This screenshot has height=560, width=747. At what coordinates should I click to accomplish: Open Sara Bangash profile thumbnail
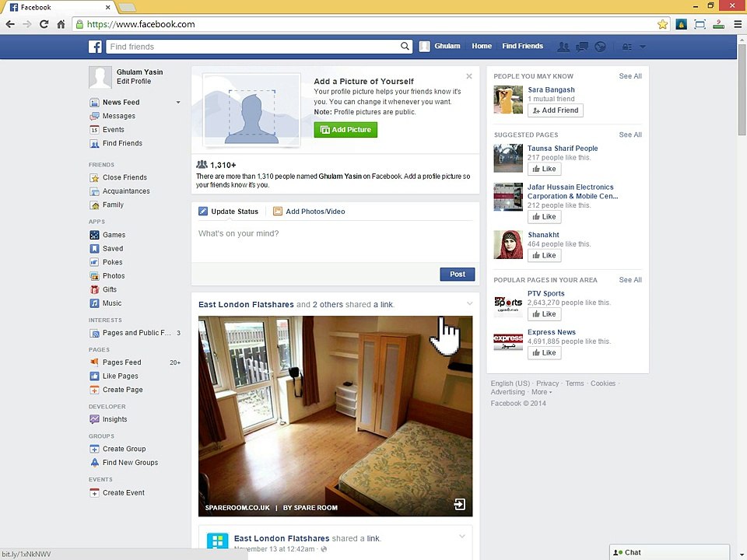pyautogui.click(x=508, y=100)
